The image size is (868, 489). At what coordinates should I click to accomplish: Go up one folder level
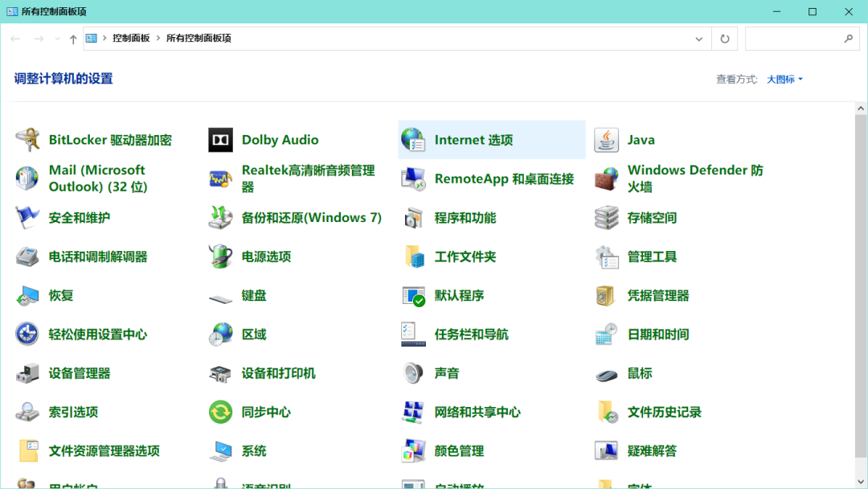tap(73, 39)
